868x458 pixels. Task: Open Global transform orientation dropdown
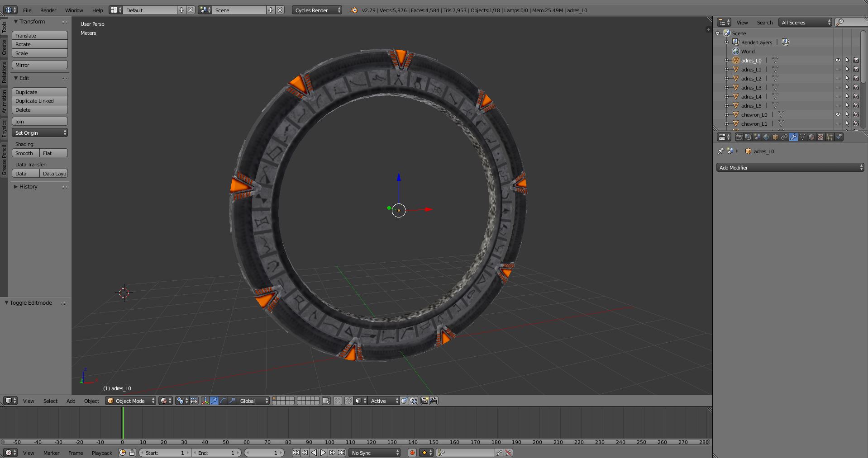coord(253,401)
